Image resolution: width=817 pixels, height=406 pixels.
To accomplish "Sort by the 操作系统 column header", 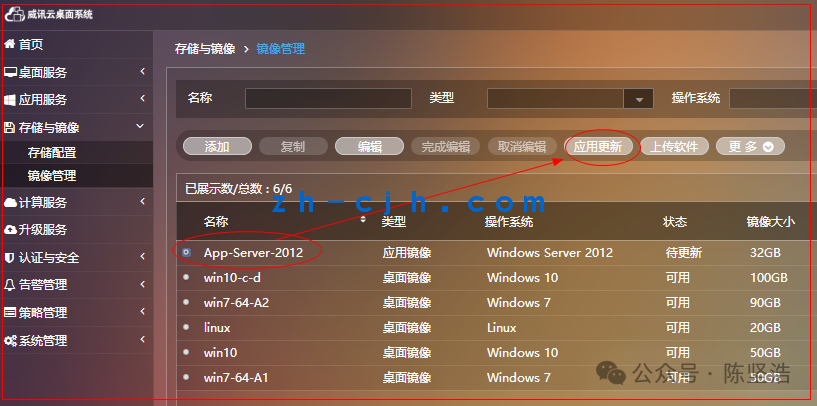I will point(509,222).
